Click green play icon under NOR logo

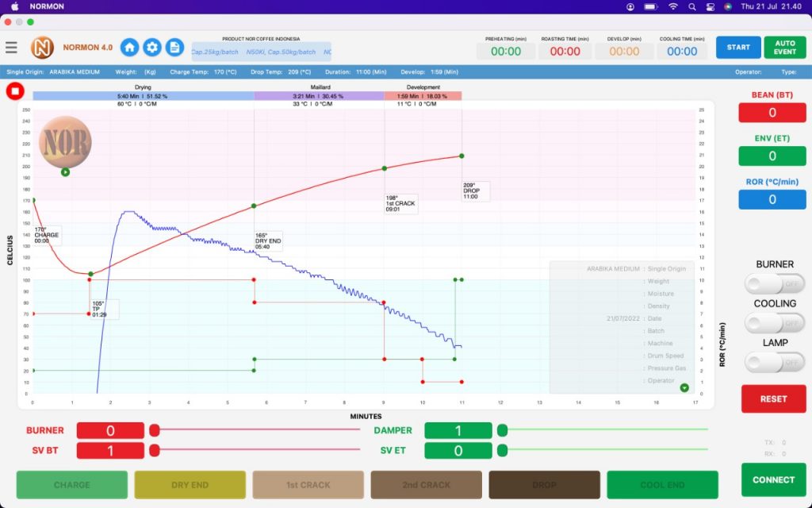click(x=65, y=172)
